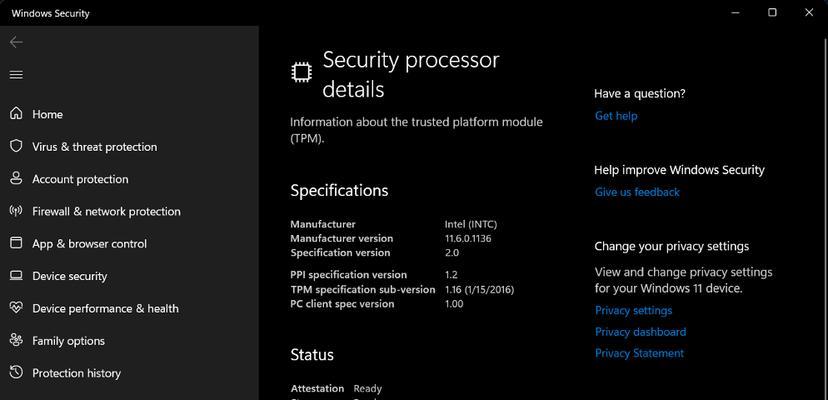Image resolution: width=828 pixels, height=400 pixels.
Task: Open the Privacy dashboard link
Action: [x=641, y=332]
